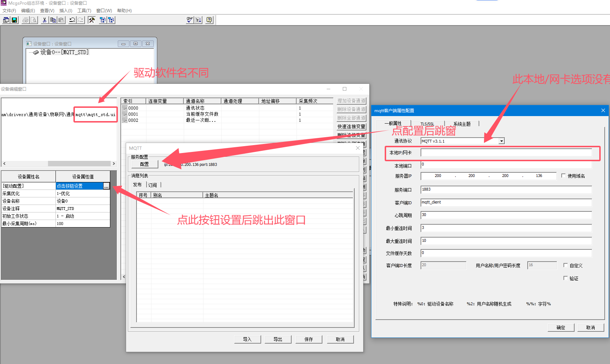The width and height of the screenshot is (610, 364).
Task: Switch to the TLS/SSL tab
Action: tap(427, 124)
